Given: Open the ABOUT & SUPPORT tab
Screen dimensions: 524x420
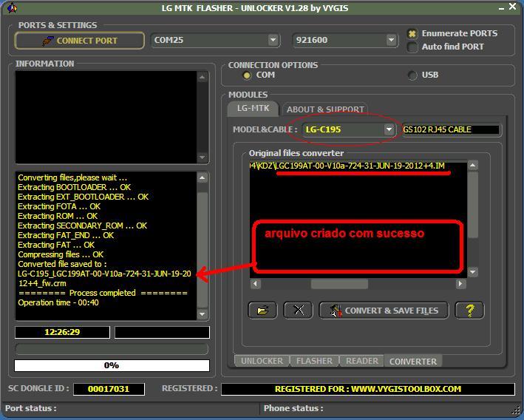Looking at the screenshot, I should tap(325, 109).
